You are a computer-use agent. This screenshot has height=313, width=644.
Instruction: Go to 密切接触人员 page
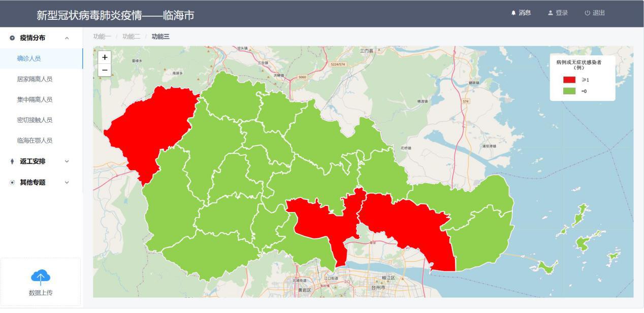point(35,120)
